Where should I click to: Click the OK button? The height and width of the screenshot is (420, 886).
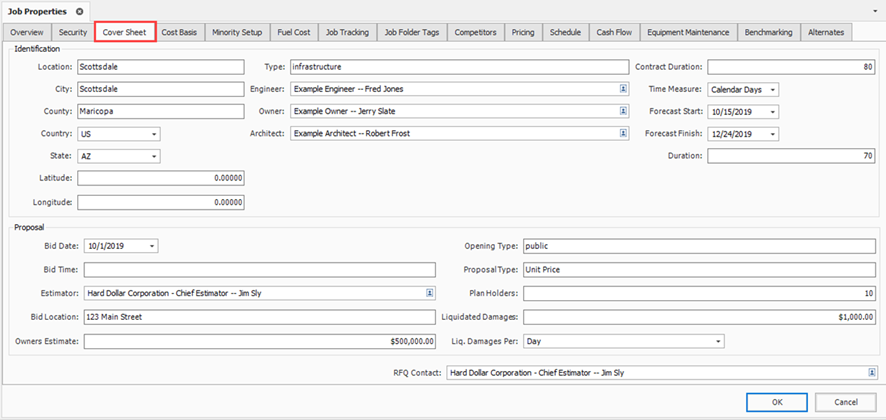[x=777, y=402]
